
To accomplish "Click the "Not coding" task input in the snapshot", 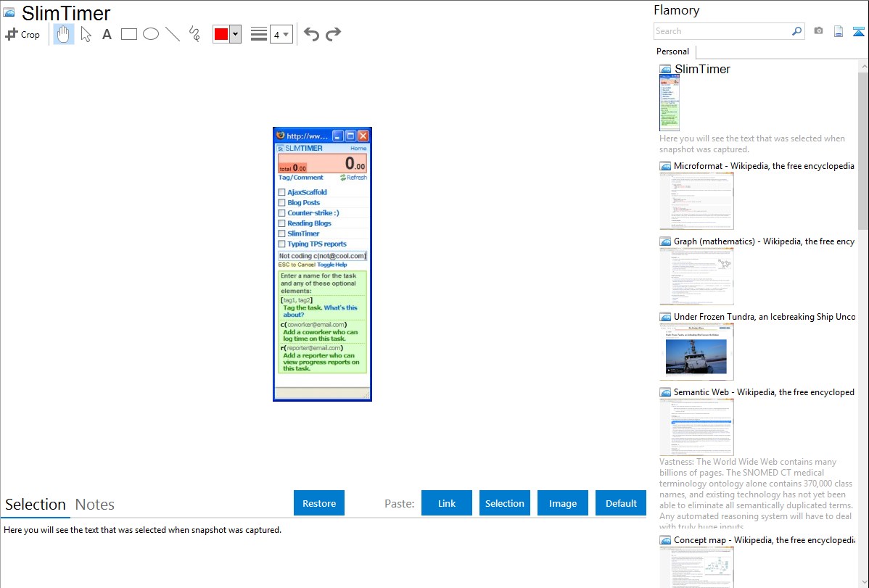I will (322, 256).
